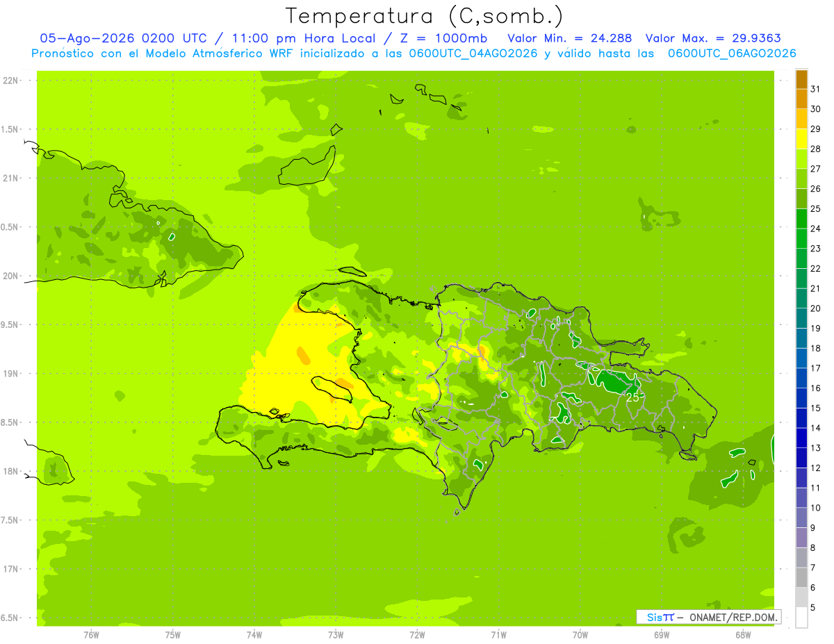Click the 75W longitude axis label

173,635
